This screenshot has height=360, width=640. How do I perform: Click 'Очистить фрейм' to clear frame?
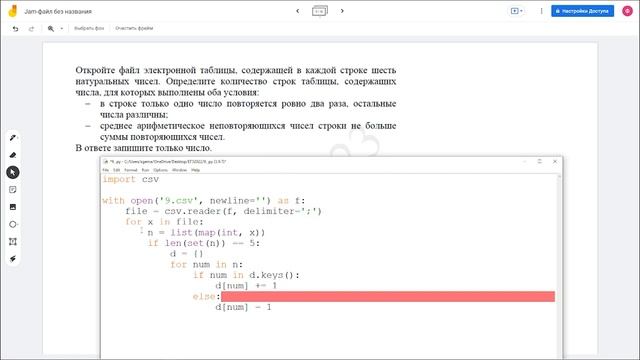tap(134, 29)
